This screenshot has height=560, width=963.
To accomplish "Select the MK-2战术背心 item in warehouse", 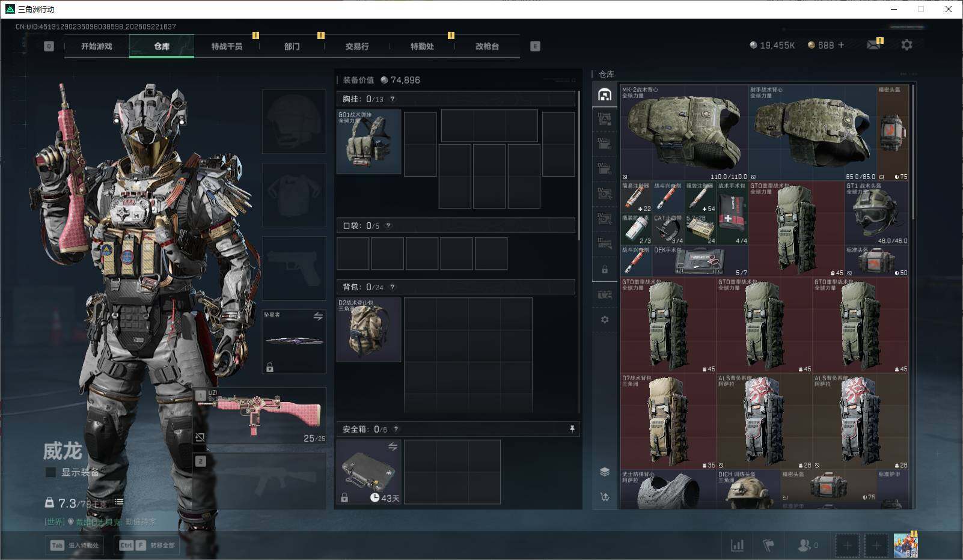I will 684,133.
